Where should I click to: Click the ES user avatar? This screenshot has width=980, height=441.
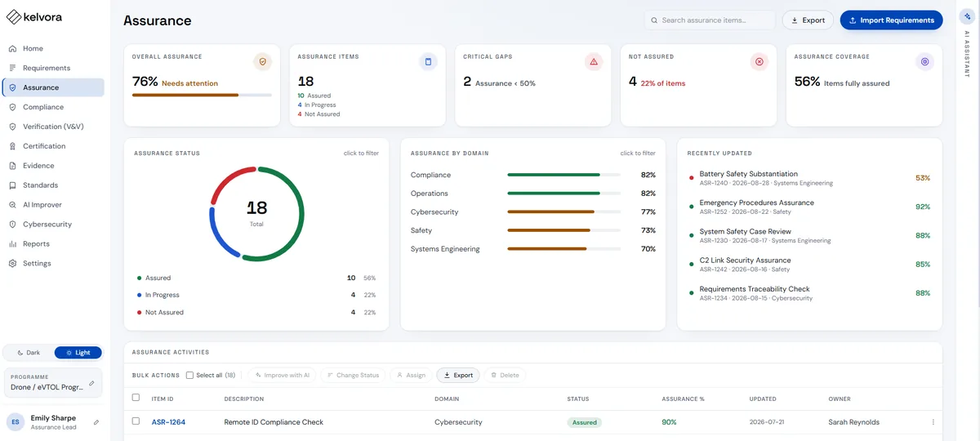click(x=16, y=422)
